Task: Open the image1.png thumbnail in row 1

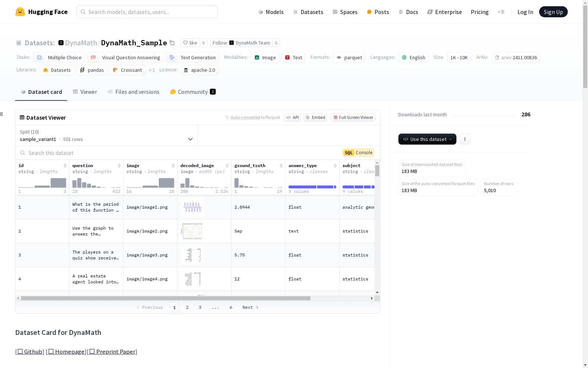Action: point(193,207)
